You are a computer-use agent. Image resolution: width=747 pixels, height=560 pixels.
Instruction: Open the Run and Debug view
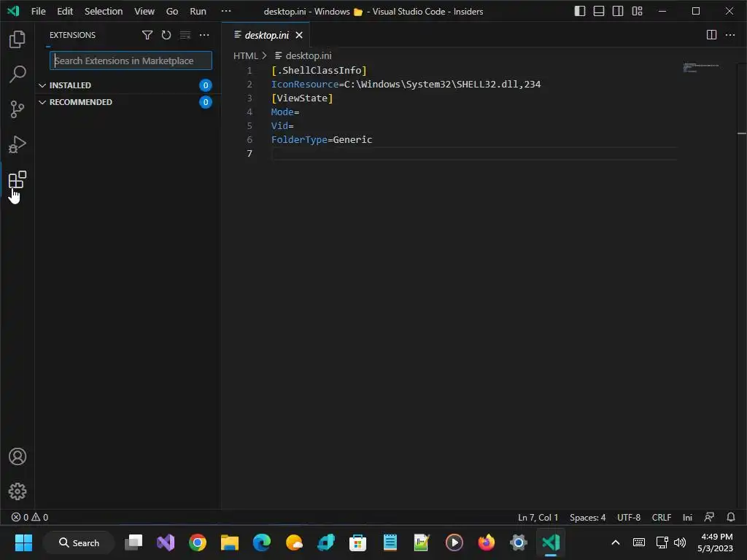click(x=18, y=144)
